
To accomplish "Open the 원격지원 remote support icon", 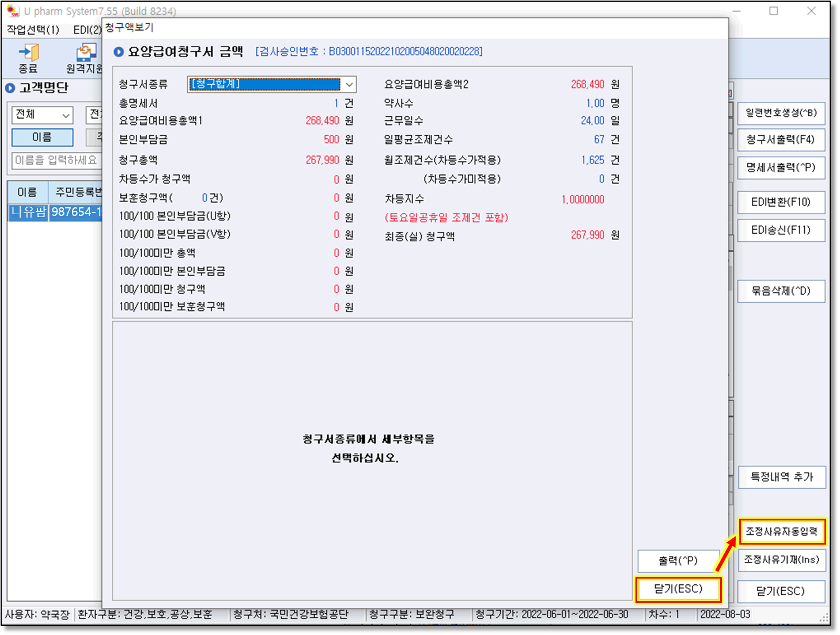I will pyautogui.click(x=84, y=58).
